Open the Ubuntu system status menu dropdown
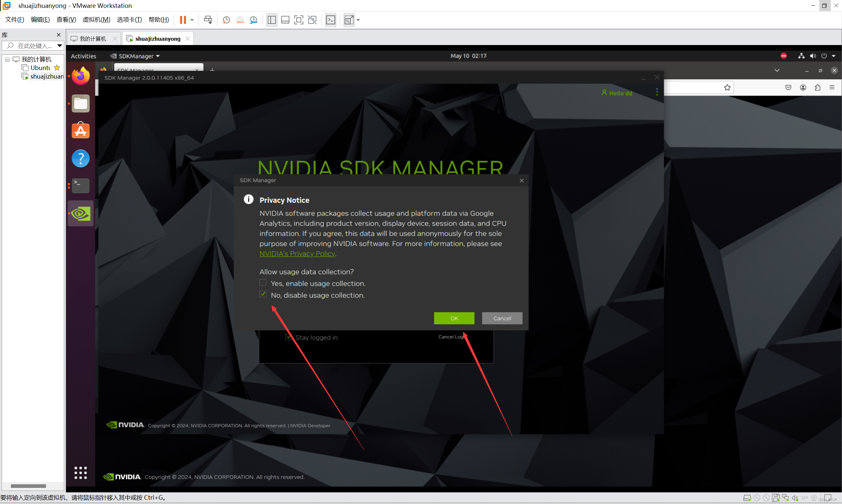Screen dimensions: 842x504 coord(834,56)
